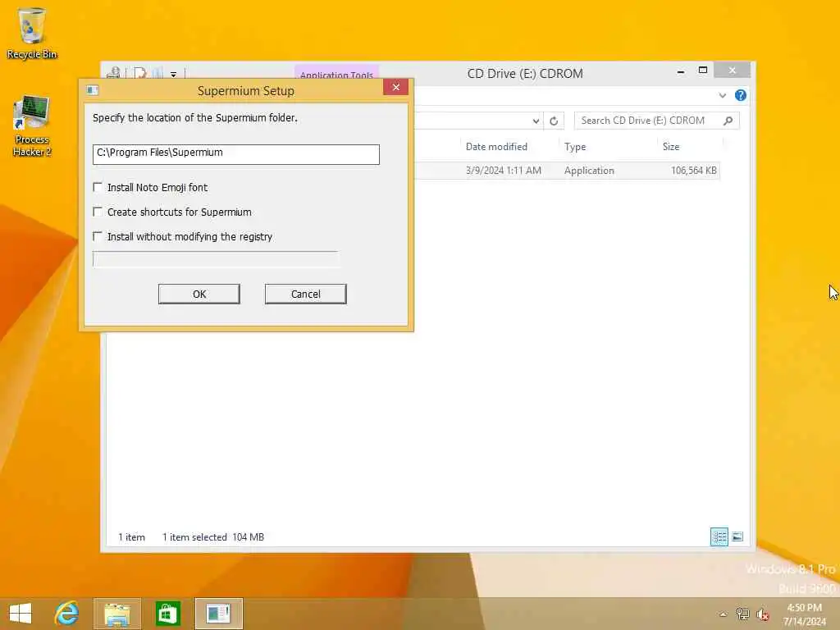Sort by Type column header
The width and height of the screenshot is (840, 630).
tap(575, 146)
